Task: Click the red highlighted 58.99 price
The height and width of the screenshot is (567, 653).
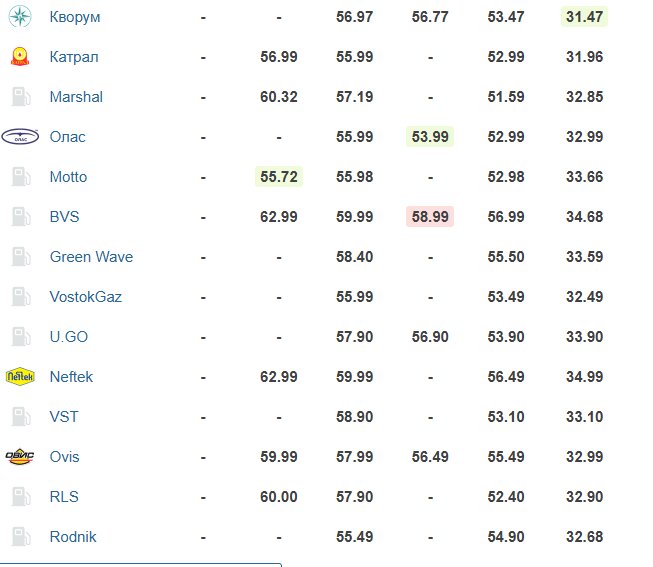Action: coord(430,217)
